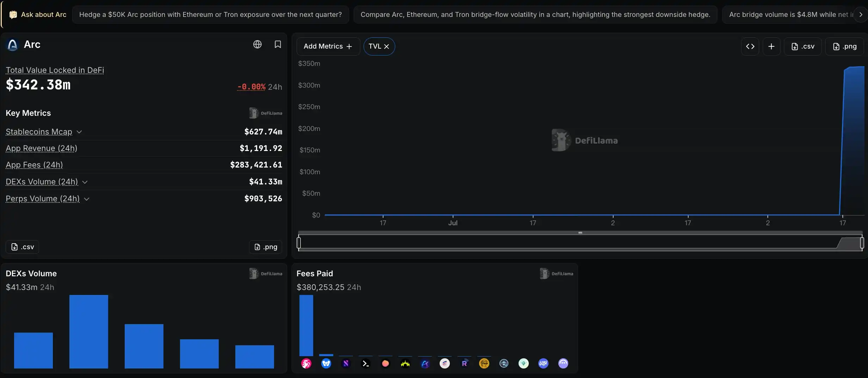Expand the Stablecoins Mcap chevron
Viewport: 868px width, 378px height.
[x=79, y=132]
